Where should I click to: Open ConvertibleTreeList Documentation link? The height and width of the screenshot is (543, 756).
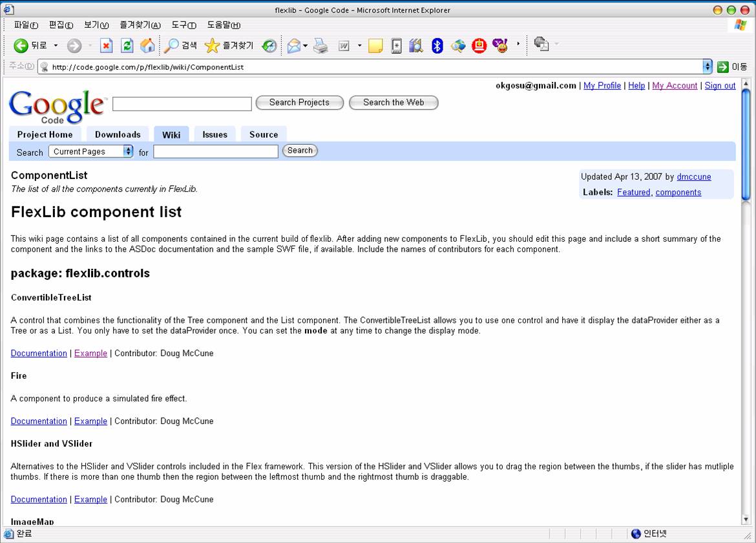click(x=39, y=353)
